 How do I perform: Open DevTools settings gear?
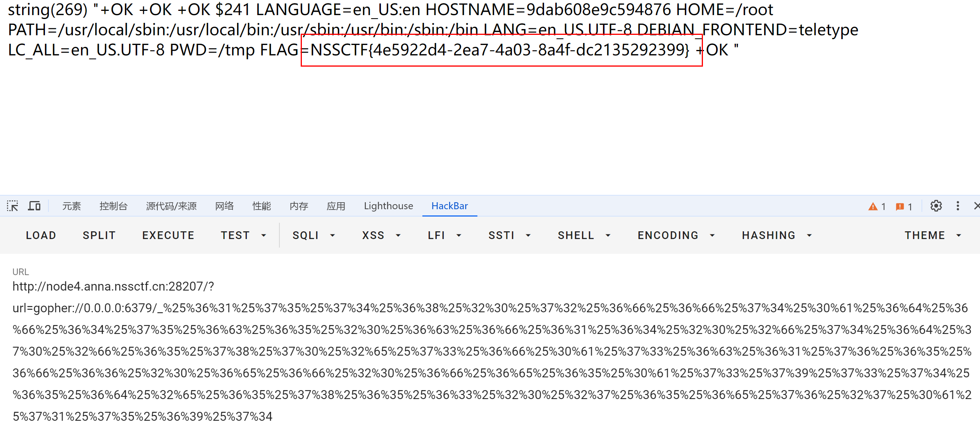(x=936, y=206)
